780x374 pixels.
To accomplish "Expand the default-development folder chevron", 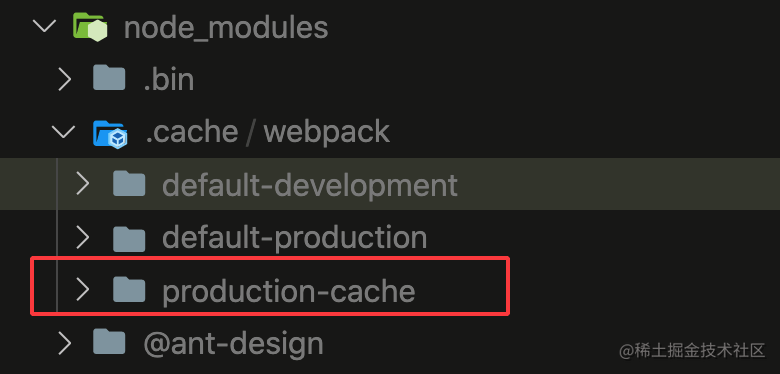I will point(83,184).
